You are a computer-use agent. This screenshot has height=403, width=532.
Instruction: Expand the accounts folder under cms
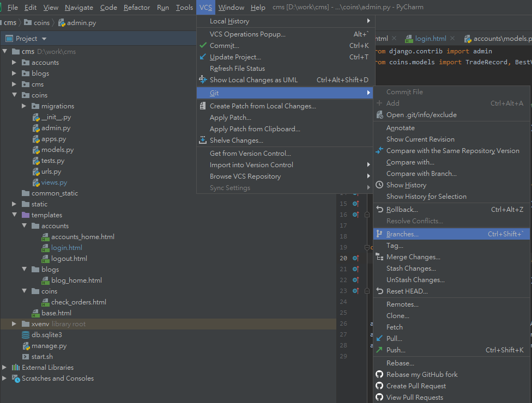coord(14,63)
